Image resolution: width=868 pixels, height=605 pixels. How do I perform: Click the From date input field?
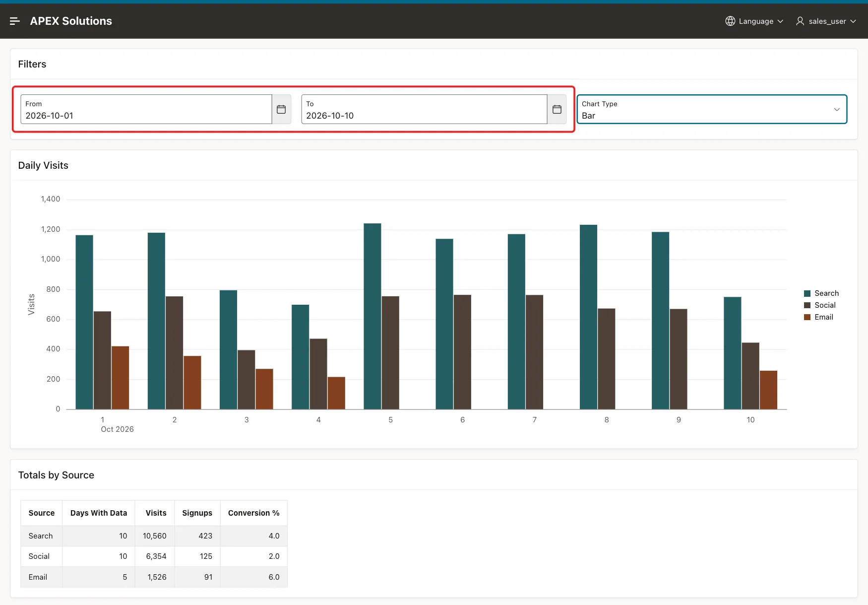(146, 109)
